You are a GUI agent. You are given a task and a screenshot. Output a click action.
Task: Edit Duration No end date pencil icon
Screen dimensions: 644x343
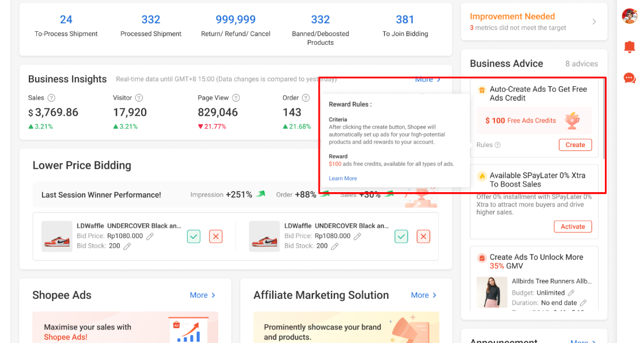point(583,303)
